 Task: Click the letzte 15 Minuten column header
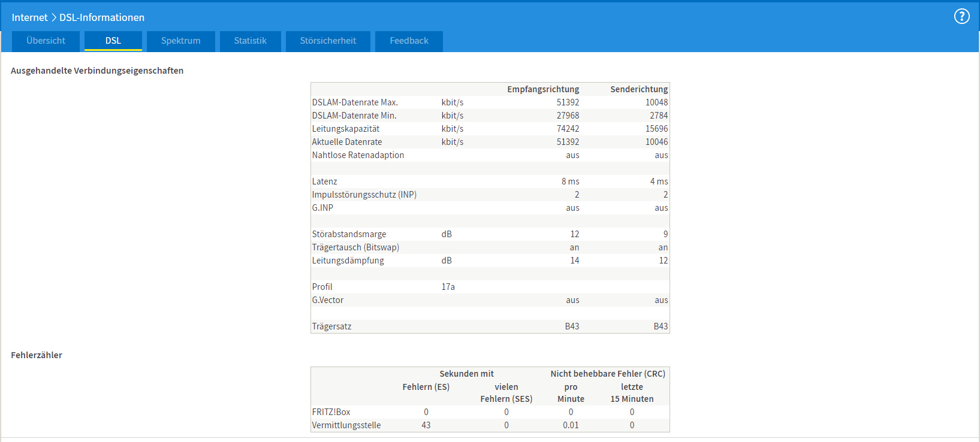632,393
